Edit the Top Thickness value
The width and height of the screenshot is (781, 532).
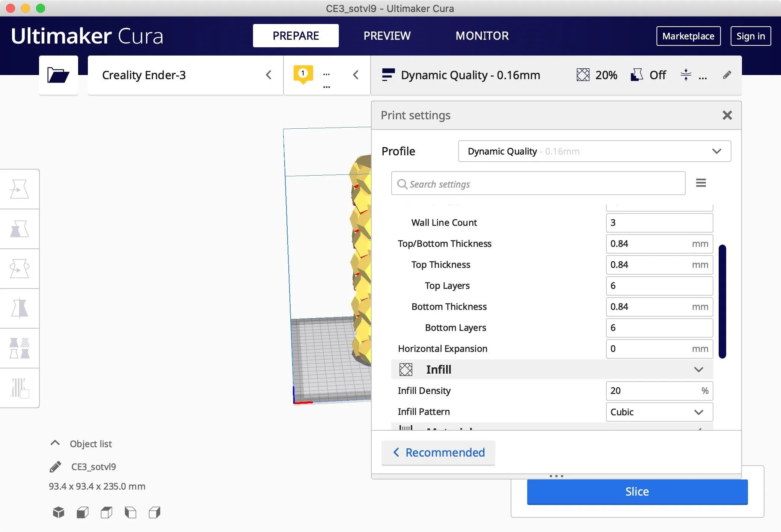tap(659, 265)
